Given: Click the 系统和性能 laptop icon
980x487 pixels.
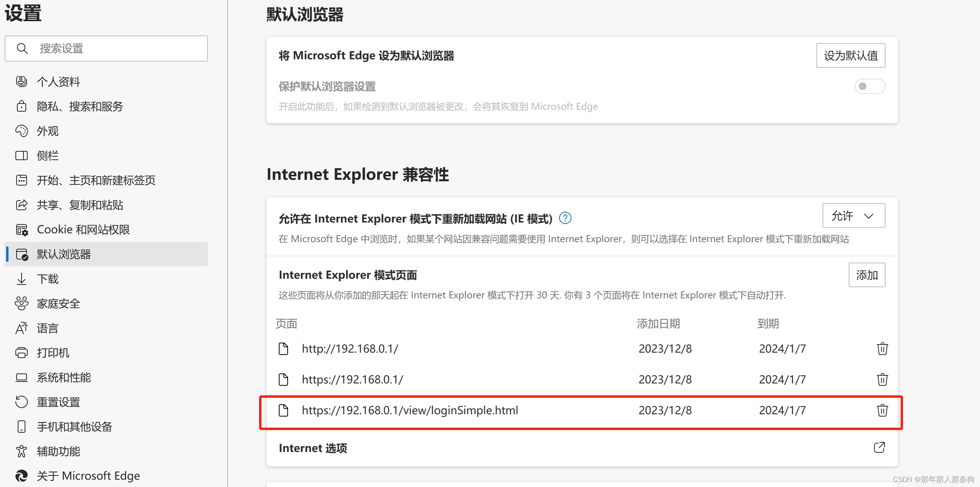Looking at the screenshot, I should pos(22,377).
